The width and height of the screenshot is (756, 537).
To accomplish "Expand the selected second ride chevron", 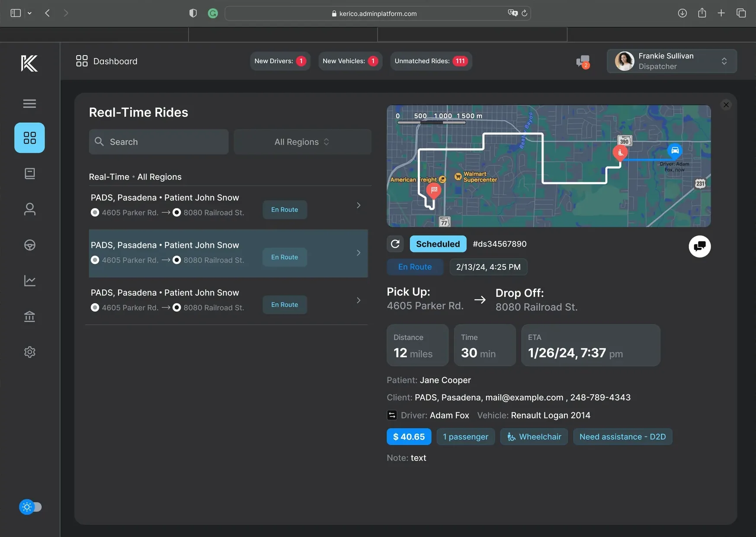I will pos(358,253).
